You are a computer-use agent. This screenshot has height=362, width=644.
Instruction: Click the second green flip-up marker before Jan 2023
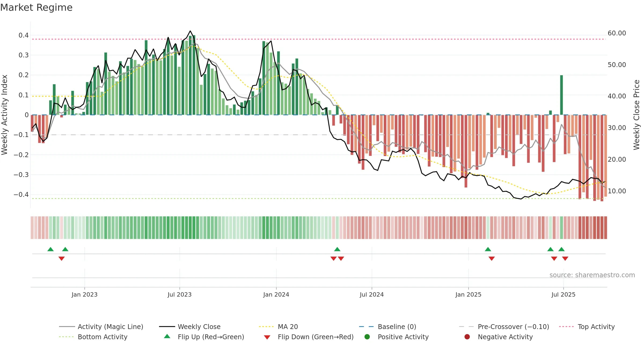pyautogui.click(x=65, y=249)
